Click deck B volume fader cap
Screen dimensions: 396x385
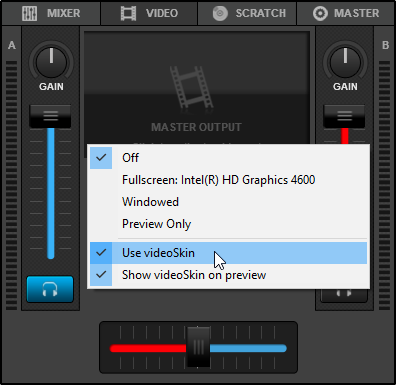[x=344, y=116]
